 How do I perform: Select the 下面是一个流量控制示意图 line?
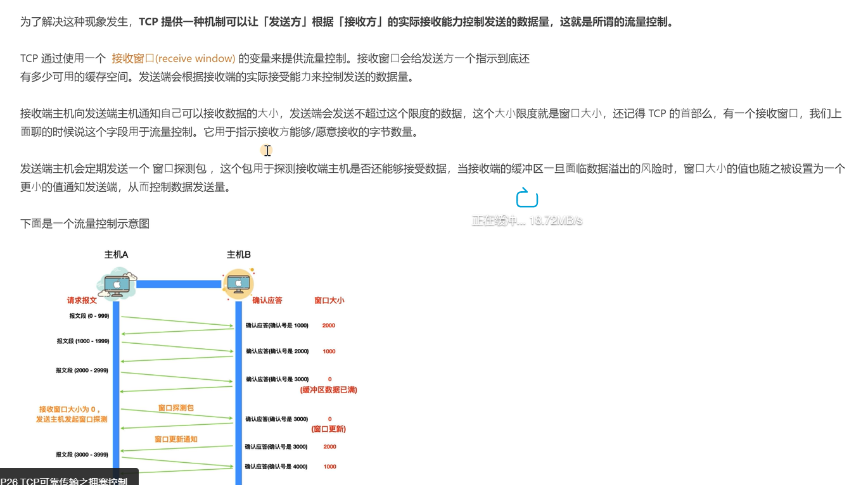point(85,224)
